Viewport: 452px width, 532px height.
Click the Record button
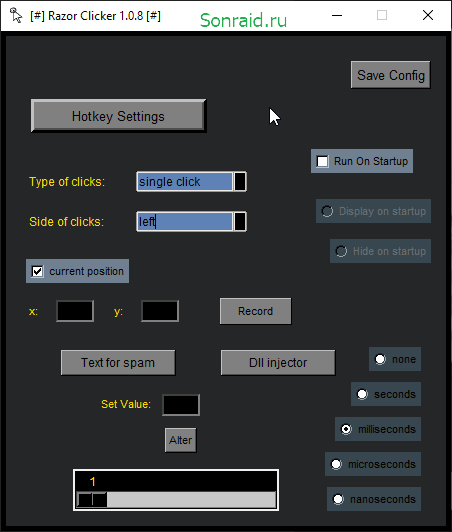point(256,311)
